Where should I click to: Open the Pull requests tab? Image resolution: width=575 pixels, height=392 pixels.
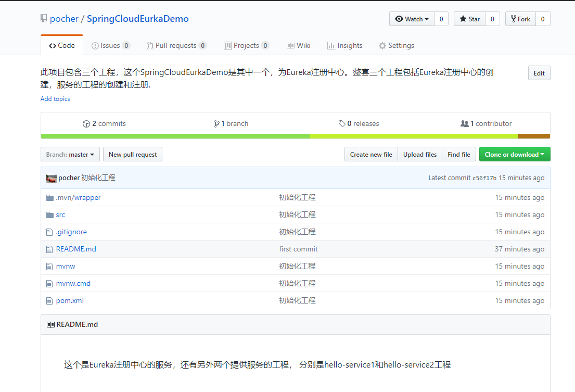[177, 45]
